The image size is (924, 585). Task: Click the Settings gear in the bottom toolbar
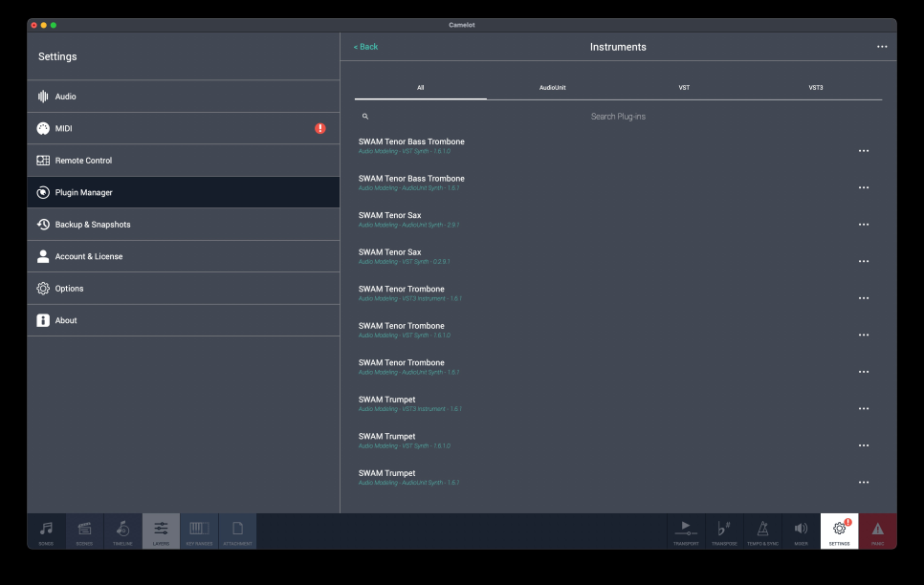click(839, 531)
